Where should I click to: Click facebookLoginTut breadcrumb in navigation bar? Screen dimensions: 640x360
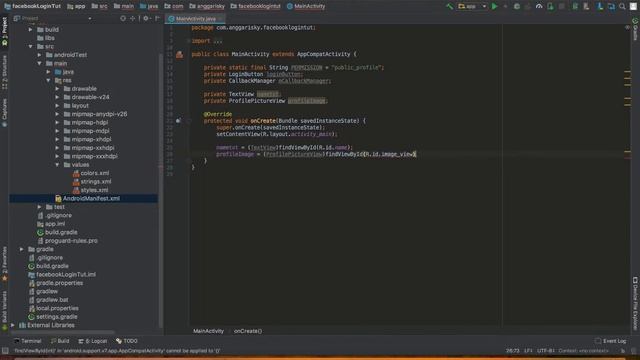[33, 6]
